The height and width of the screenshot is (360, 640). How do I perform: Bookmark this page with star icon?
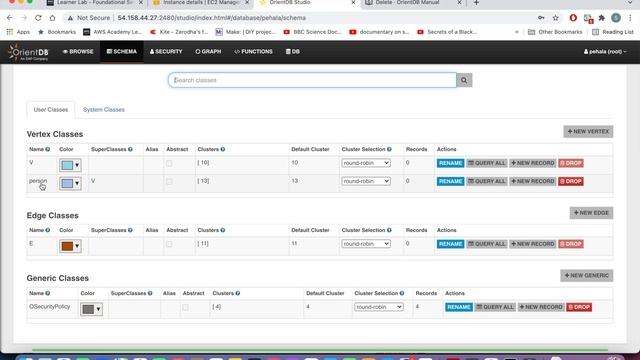pos(556,18)
